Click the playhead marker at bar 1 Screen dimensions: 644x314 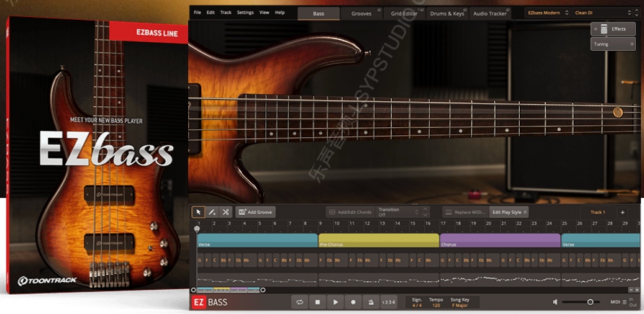(x=197, y=228)
